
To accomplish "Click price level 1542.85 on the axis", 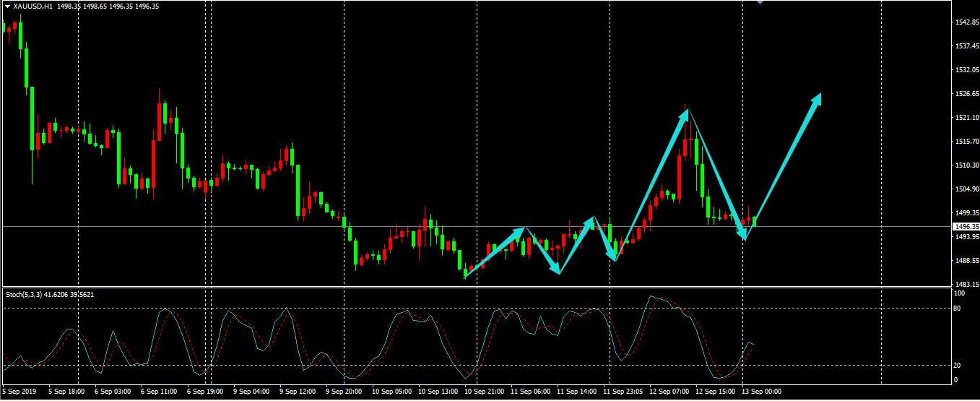I will point(966,22).
